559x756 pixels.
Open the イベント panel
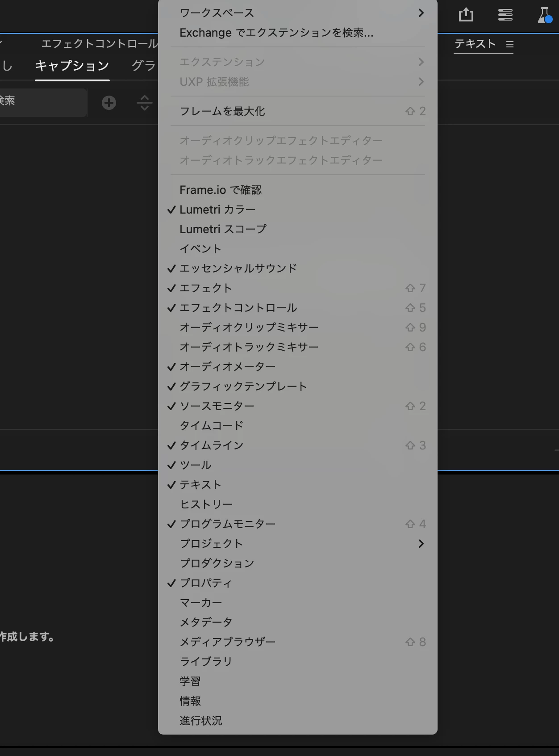click(298, 249)
